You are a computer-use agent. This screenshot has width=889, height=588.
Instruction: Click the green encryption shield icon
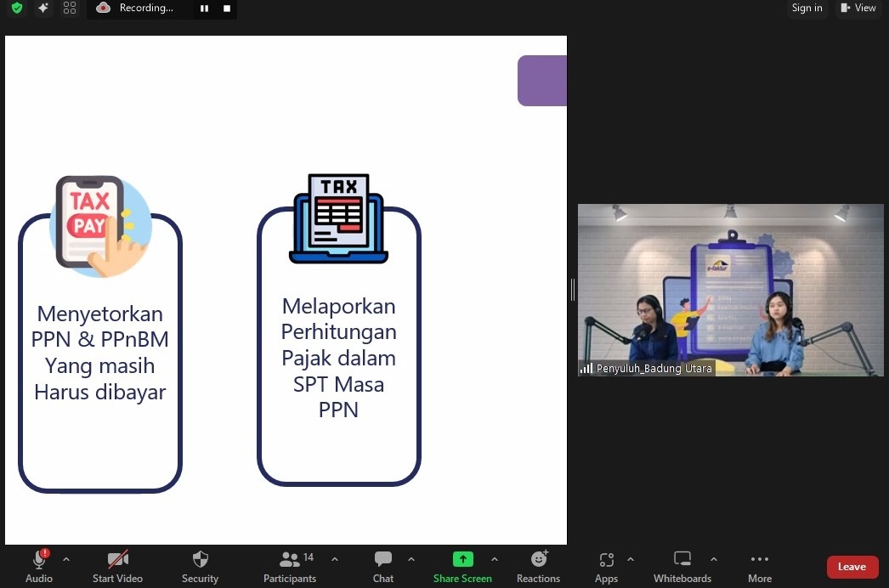[17, 8]
